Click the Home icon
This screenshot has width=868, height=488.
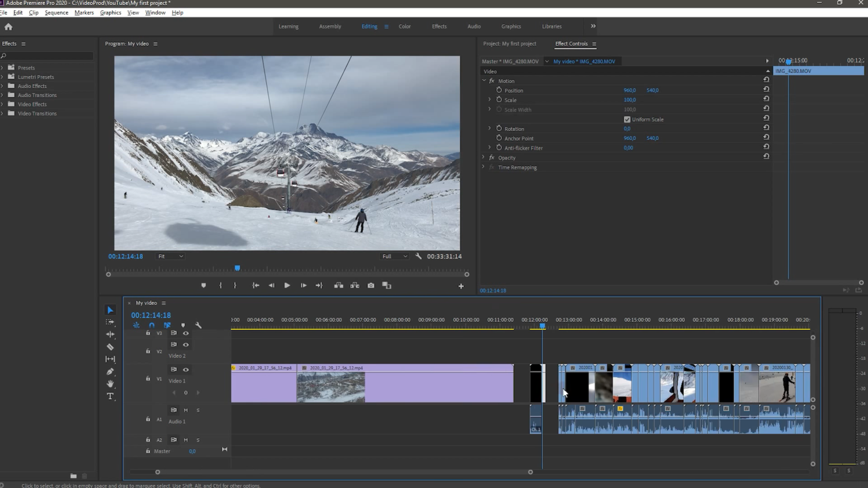tap(8, 27)
